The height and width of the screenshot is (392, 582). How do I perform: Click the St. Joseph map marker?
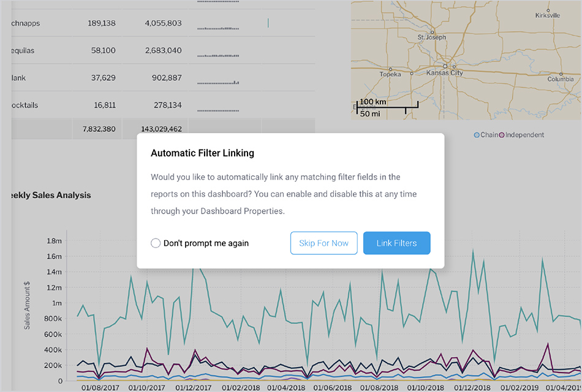pyautogui.click(x=432, y=32)
